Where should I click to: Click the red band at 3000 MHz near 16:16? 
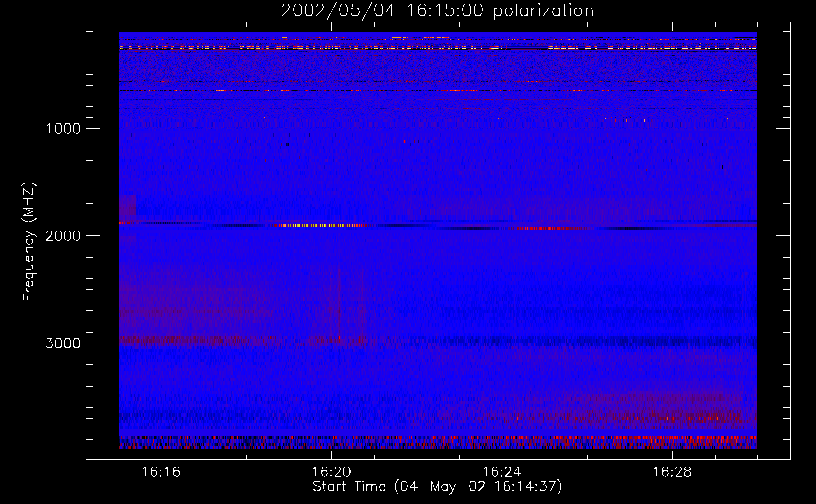[197, 340]
